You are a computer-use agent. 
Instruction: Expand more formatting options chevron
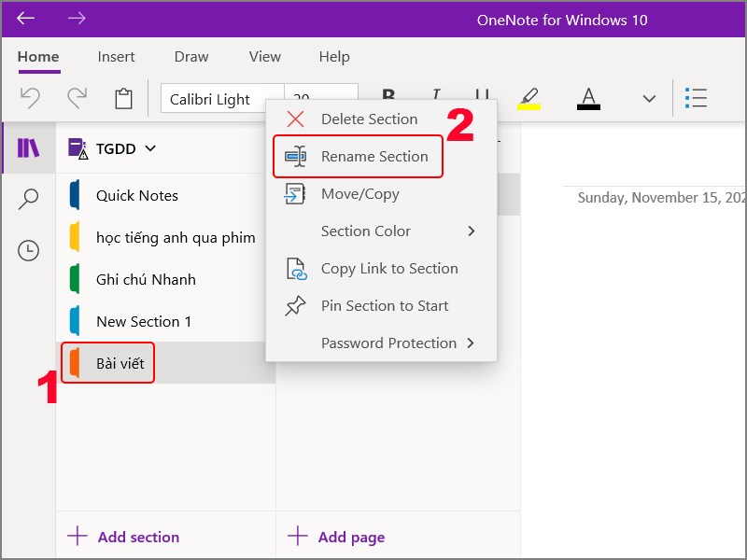point(649,99)
